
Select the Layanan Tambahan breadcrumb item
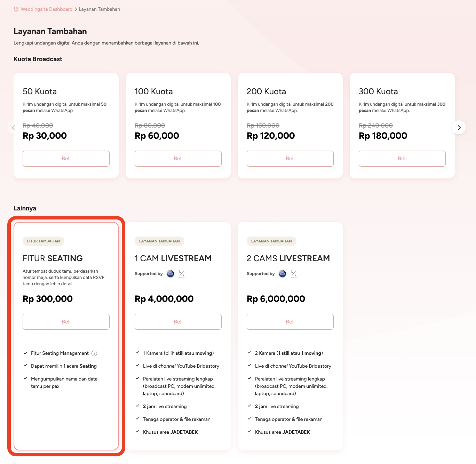(99, 9)
